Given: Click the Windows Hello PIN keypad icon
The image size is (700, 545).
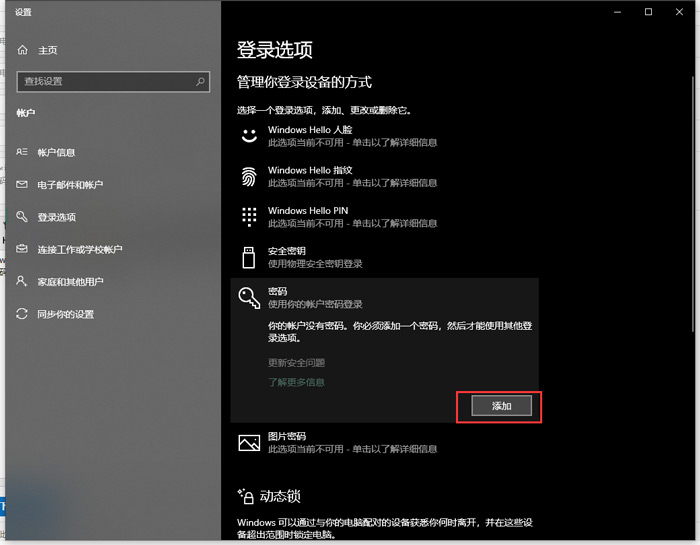Looking at the screenshot, I should (x=249, y=217).
